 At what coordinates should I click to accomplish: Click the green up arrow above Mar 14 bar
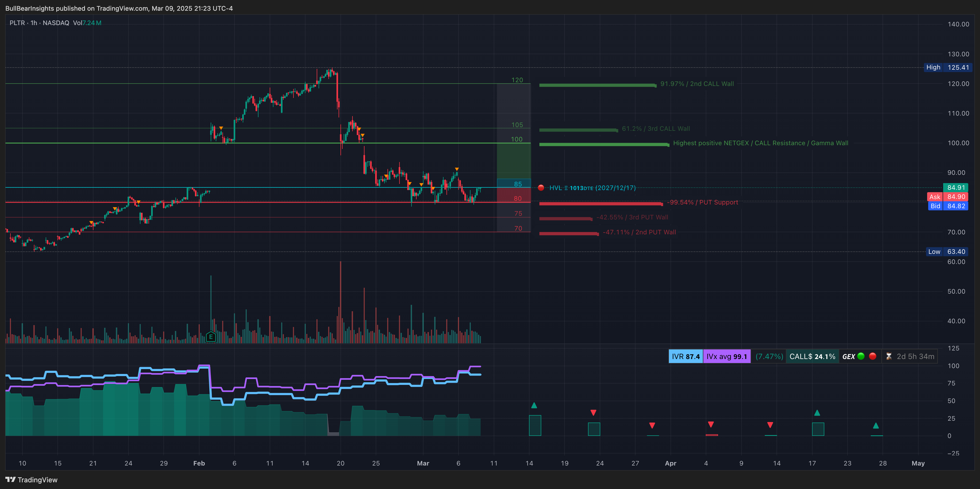coord(534,405)
